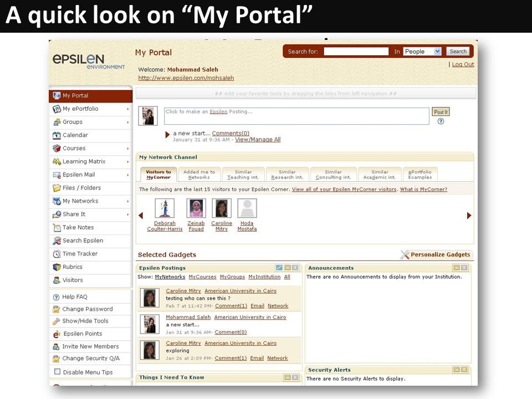The height and width of the screenshot is (399, 532).
Task: Click the Invite New Members icon
Action: [x=57, y=346]
